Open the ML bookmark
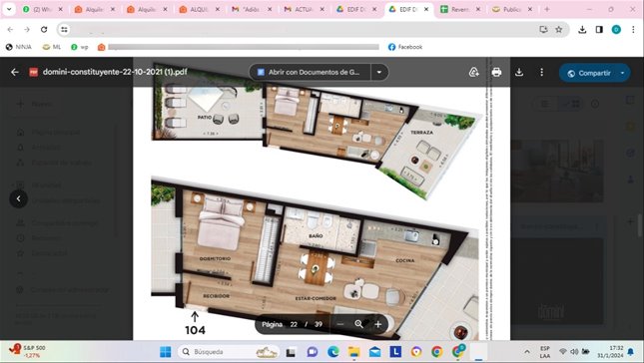The width and height of the screenshot is (644, 363). point(52,47)
